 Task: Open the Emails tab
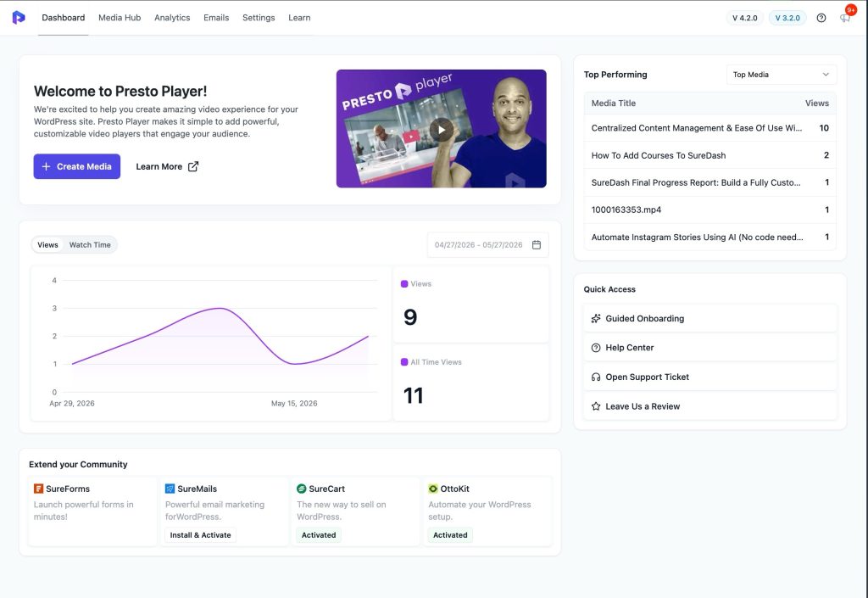click(x=216, y=18)
